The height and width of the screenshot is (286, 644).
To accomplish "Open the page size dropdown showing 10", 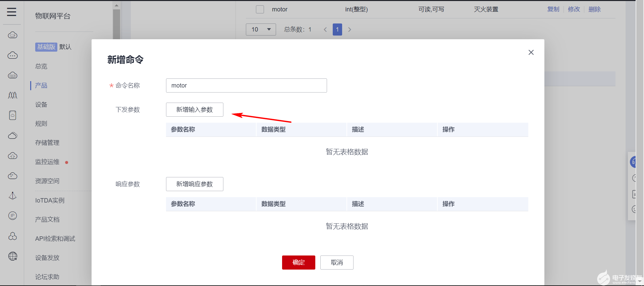I will tap(261, 30).
